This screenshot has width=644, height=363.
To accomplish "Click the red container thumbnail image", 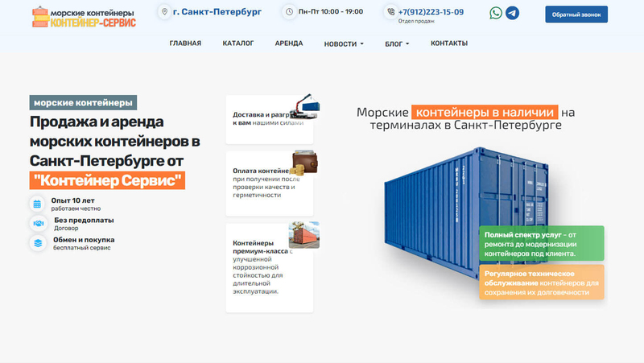I will (x=304, y=235).
